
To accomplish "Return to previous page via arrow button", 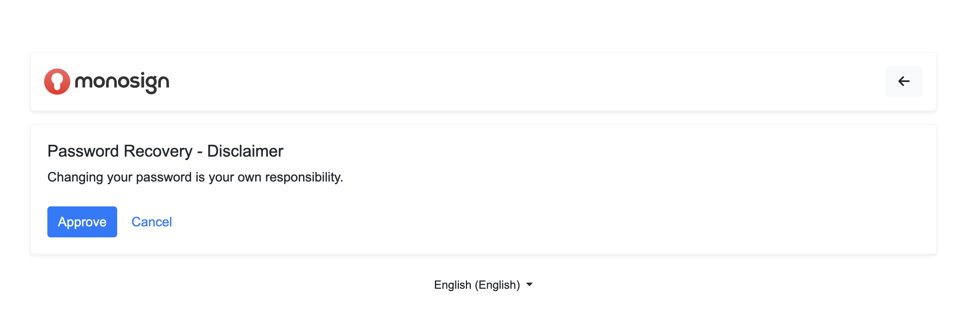I will (x=904, y=82).
